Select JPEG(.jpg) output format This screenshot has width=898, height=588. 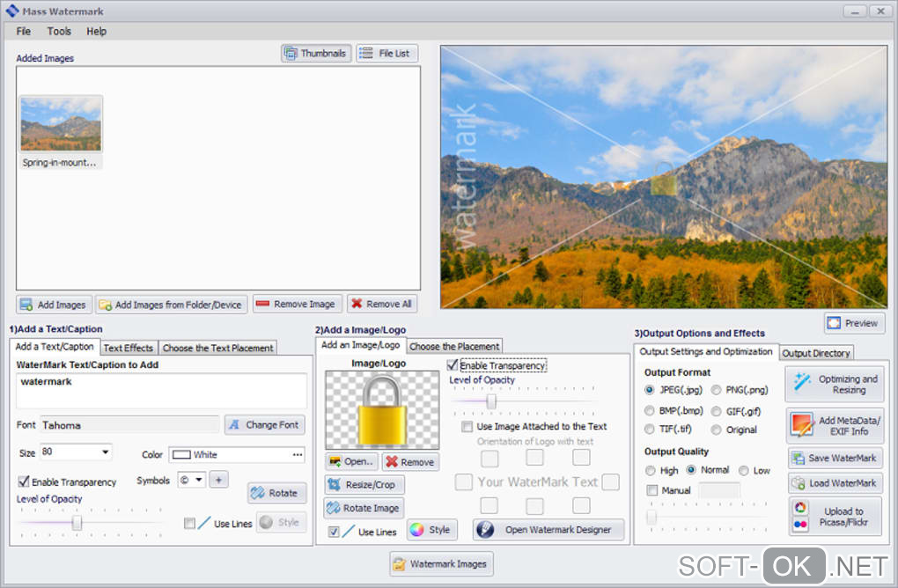[x=650, y=390]
